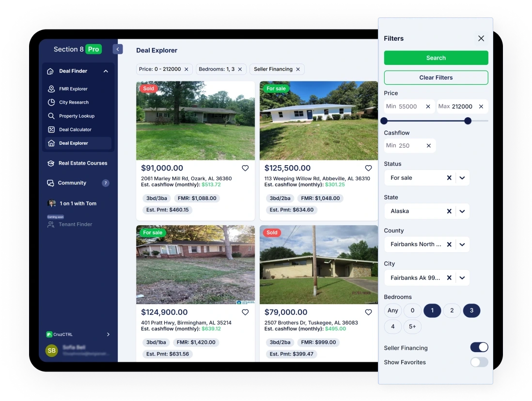
Task: Open the Community chat icon
Action: [x=50, y=183]
